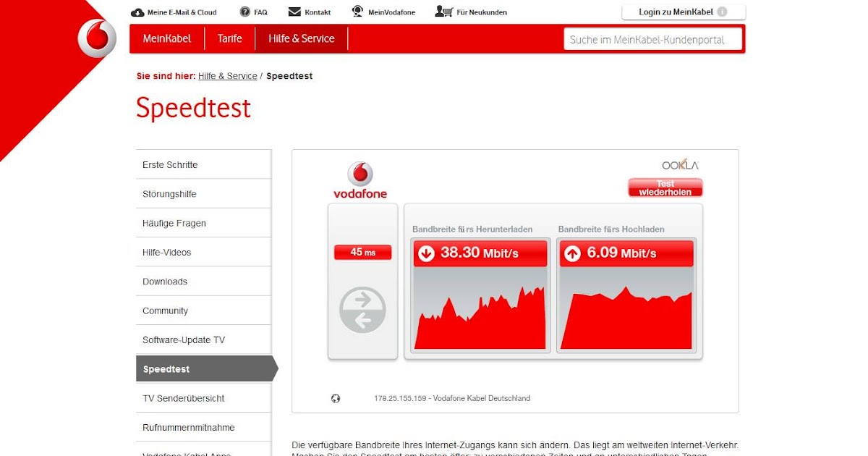Select Häufige Fragen in the sidebar
The image size is (868, 456).
[x=203, y=223]
